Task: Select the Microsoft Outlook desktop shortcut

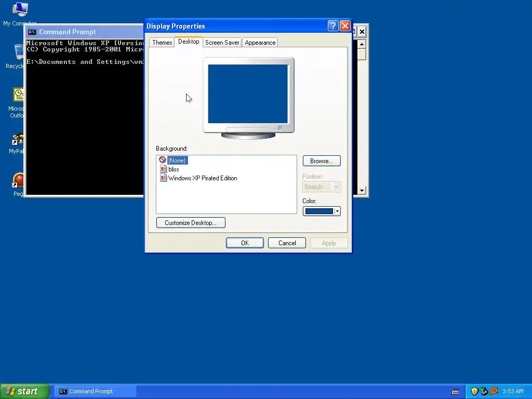Action: 16,103
